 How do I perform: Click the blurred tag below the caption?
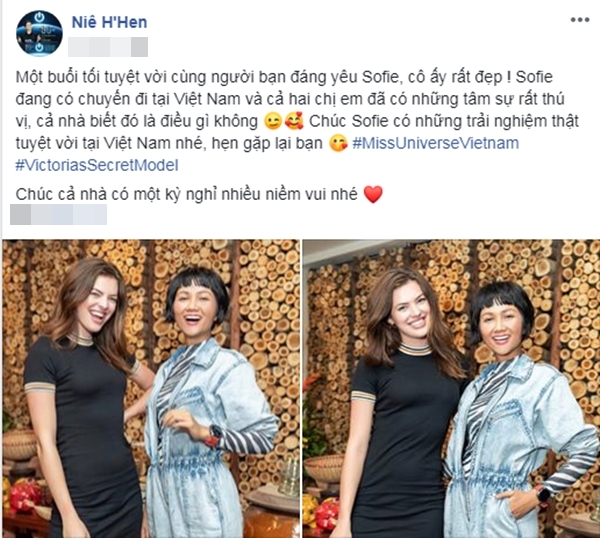(59, 214)
